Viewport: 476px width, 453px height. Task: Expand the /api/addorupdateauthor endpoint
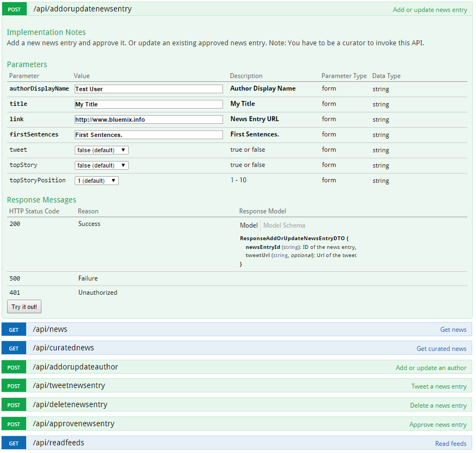[x=75, y=367]
